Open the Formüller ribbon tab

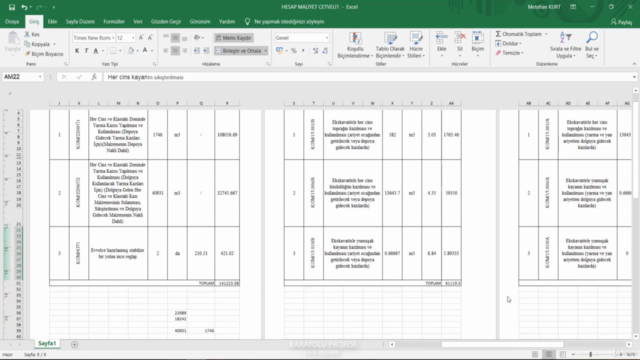click(x=114, y=22)
